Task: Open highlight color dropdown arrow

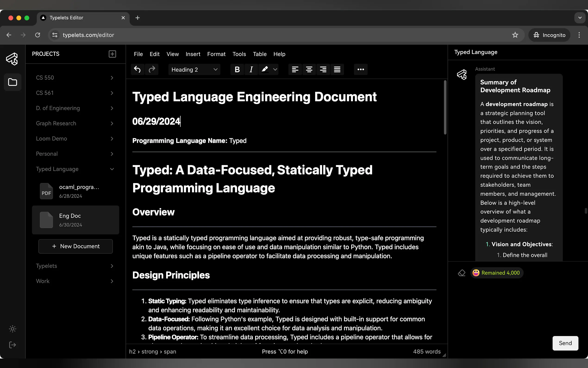Action: click(x=275, y=70)
